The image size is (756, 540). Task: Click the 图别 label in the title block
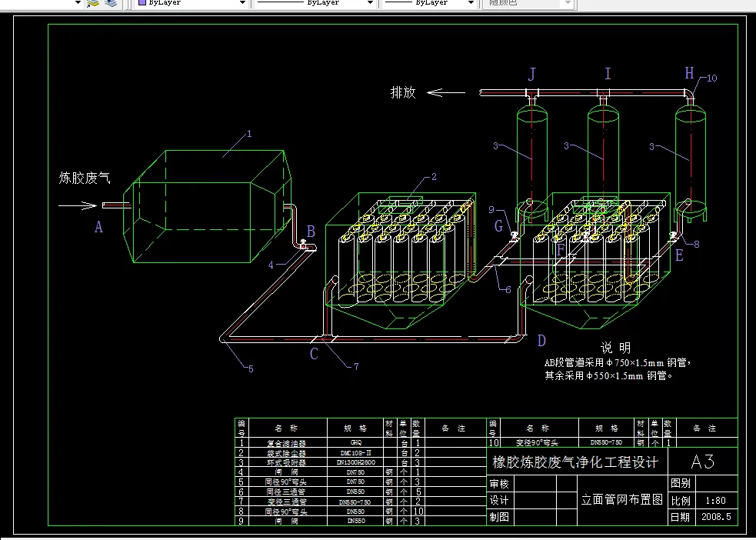(x=681, y=482)
